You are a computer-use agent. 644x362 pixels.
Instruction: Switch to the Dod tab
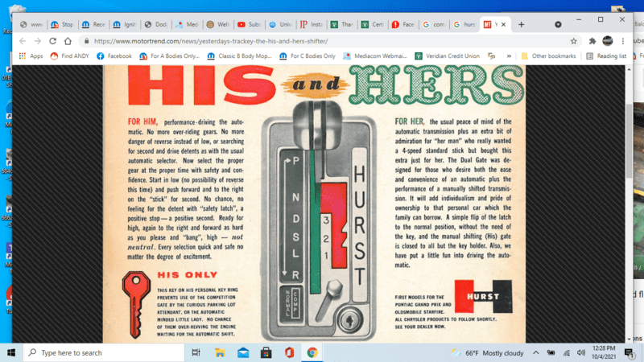coord(156,25)
